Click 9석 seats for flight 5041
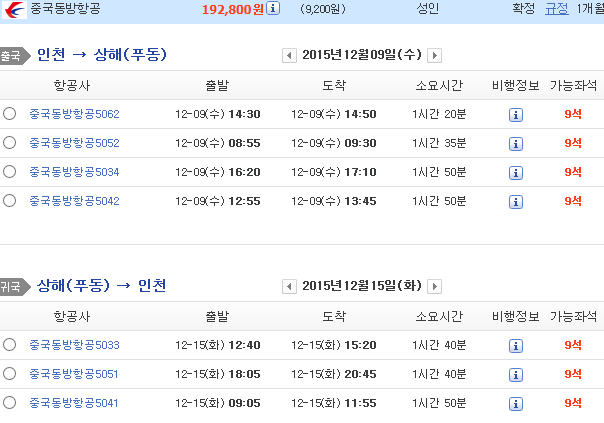 [573, 403]
